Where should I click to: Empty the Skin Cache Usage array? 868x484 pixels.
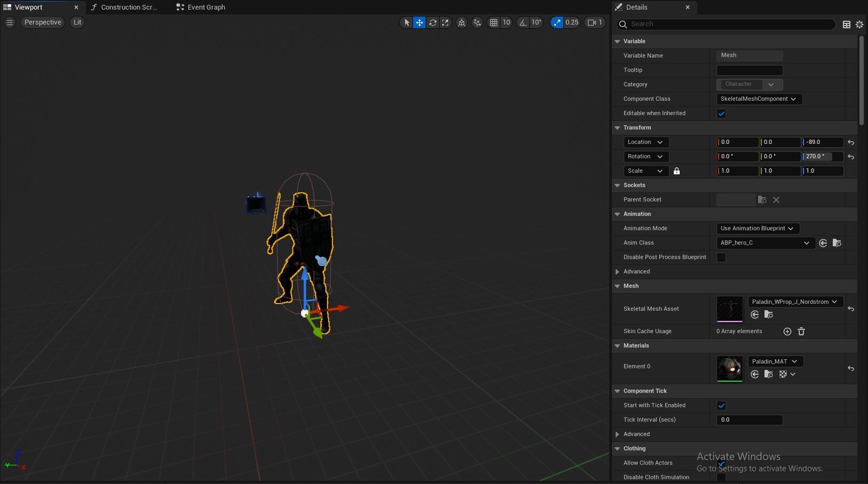click(x=801, y=332)
